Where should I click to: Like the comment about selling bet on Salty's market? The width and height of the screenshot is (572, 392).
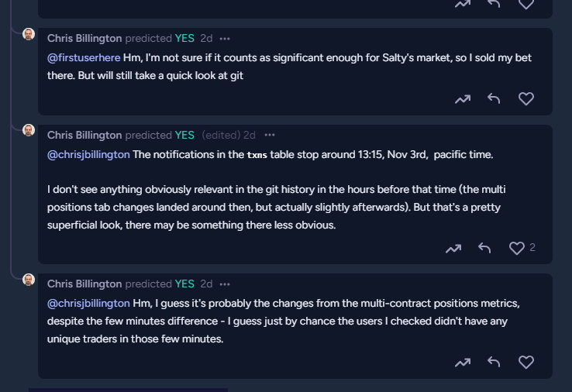[526, 99]
